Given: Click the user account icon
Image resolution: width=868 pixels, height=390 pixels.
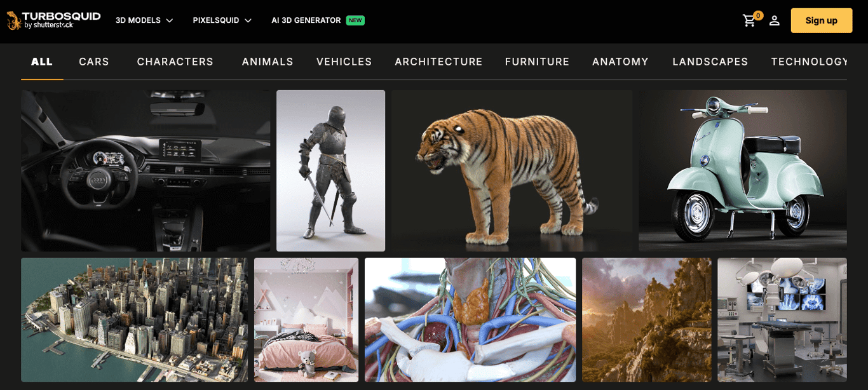Looking at the screenshot, I should point(774,20).
